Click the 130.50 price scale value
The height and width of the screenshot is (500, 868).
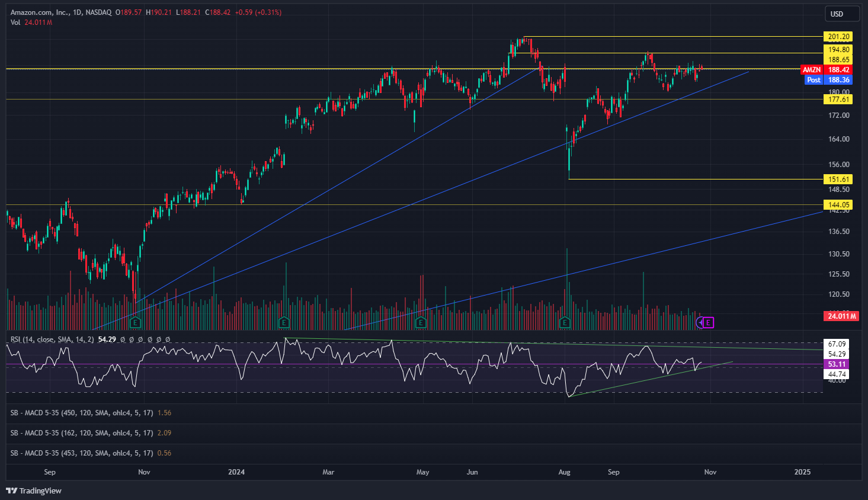[x=839, y=254]
